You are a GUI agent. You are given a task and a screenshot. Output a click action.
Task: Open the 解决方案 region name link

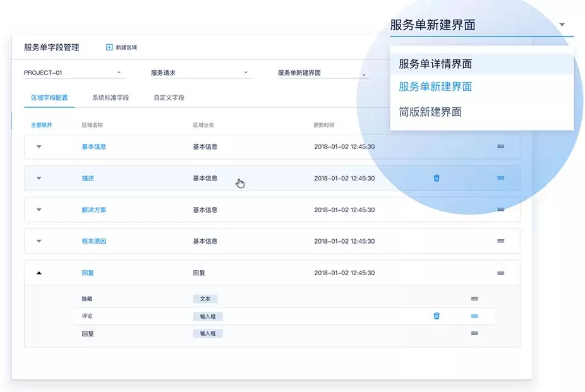coord(94,210)
